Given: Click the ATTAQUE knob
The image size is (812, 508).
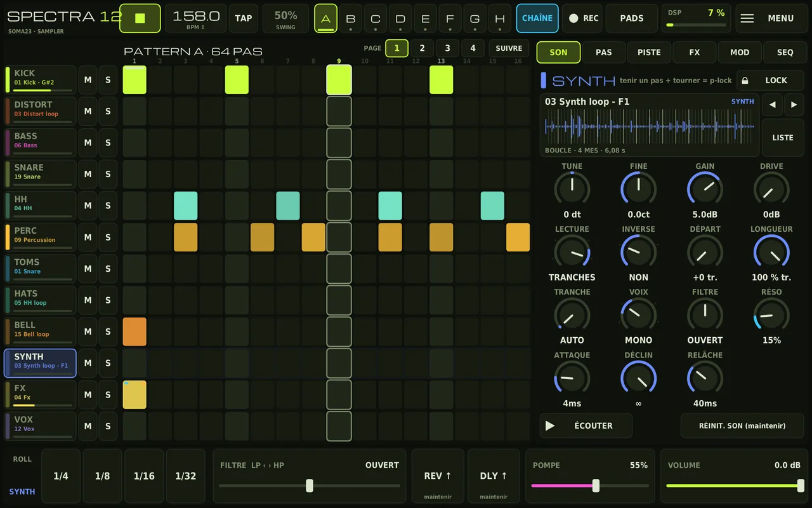Looking at the screenshot, I should 572,378.
